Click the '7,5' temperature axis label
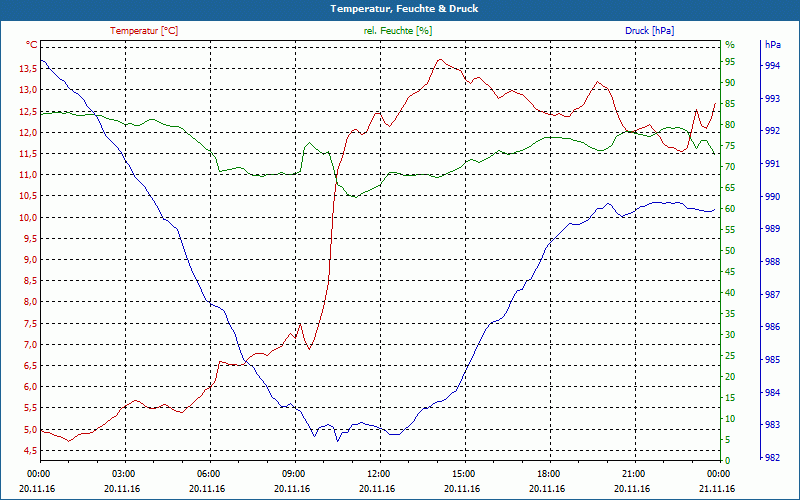The image size is (800, 500). 30,324
